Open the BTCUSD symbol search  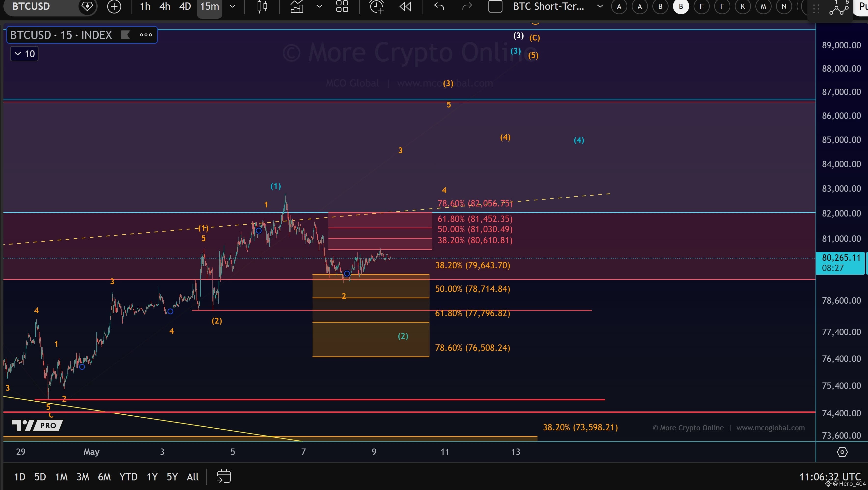pyautogui.click(x=31, y=6)
